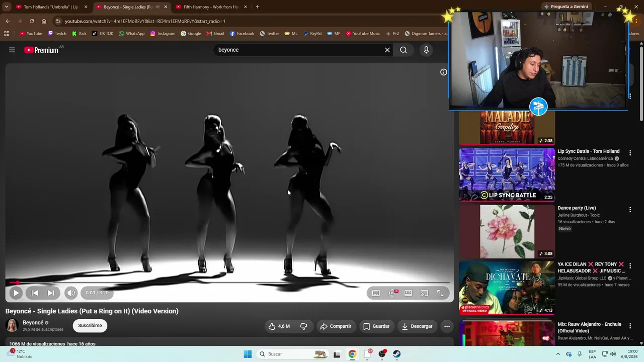This screenshot has width=644, height=362.
Task: Mute the video player volume
Action: coord(71,293)
